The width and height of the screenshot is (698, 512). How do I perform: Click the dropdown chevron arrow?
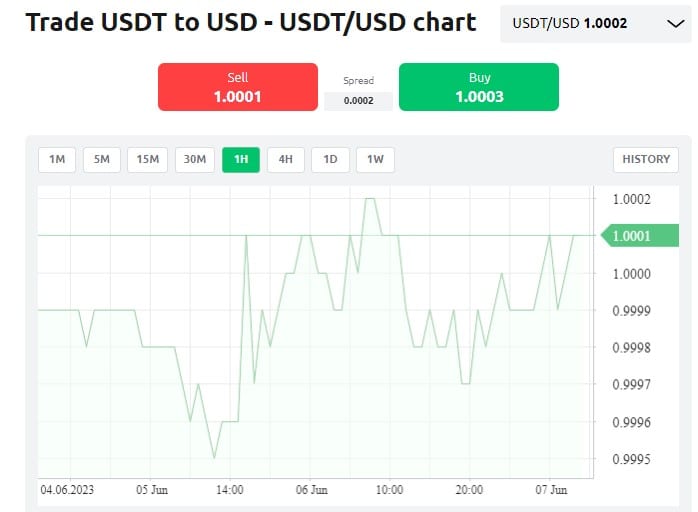click(673, 22)
